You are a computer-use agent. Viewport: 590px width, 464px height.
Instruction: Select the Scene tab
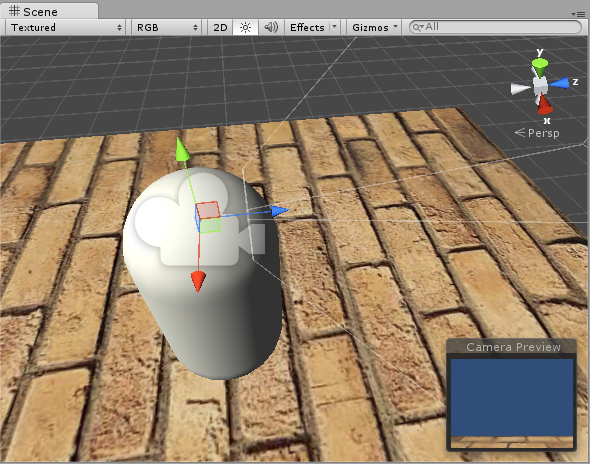[49, 11]
